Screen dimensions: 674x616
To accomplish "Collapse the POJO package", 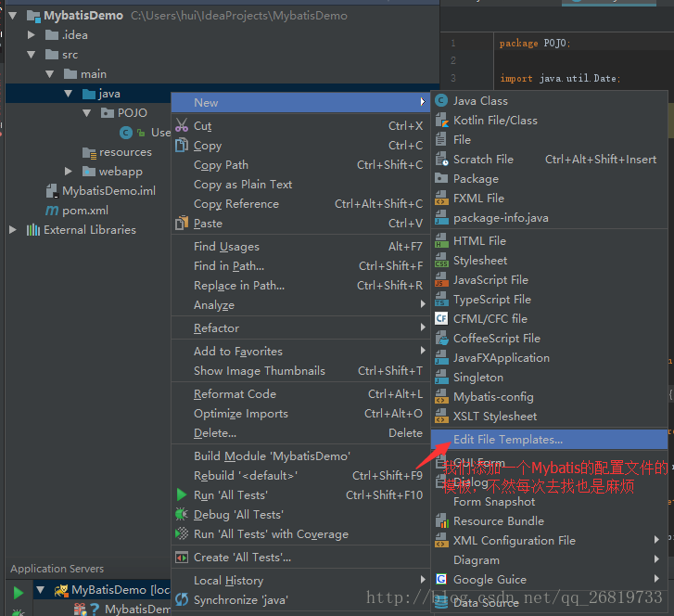I will [x=87, y=113].
